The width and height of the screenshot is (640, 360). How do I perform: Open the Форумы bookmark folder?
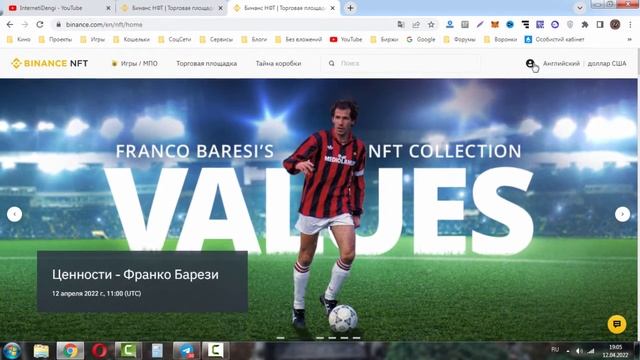(x=460, y=40)
